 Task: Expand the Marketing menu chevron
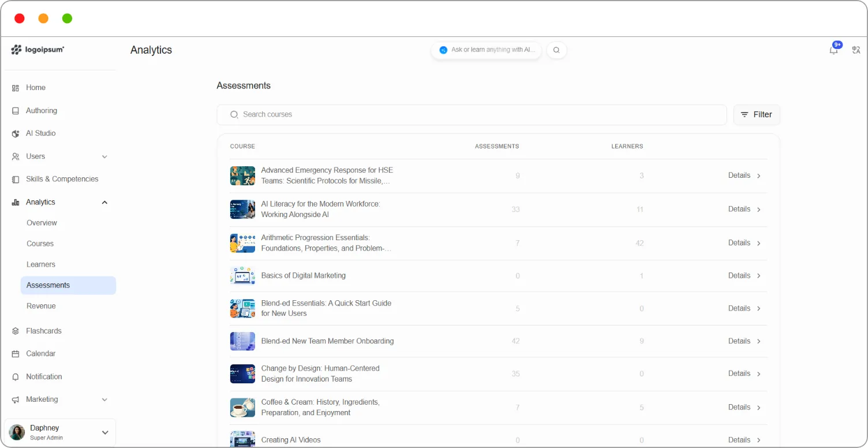(x=104, y=400)
